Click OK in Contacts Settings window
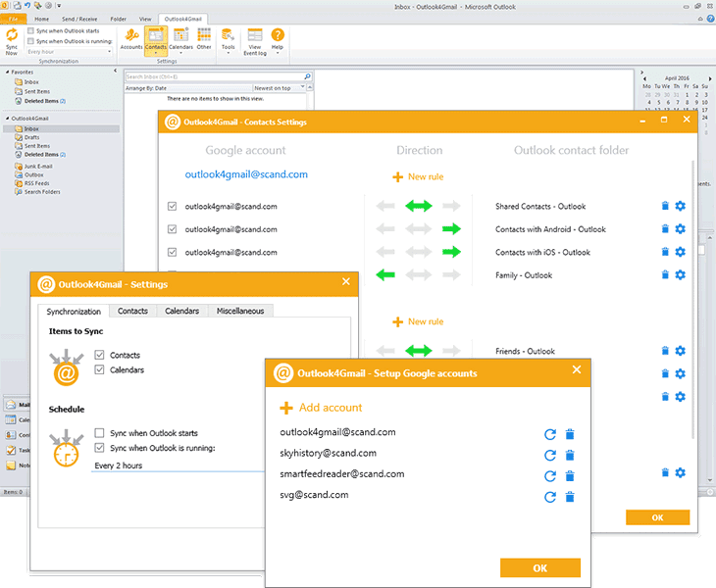Image resolution: width=716 pixels, height=588 pixels. point(657,517)
